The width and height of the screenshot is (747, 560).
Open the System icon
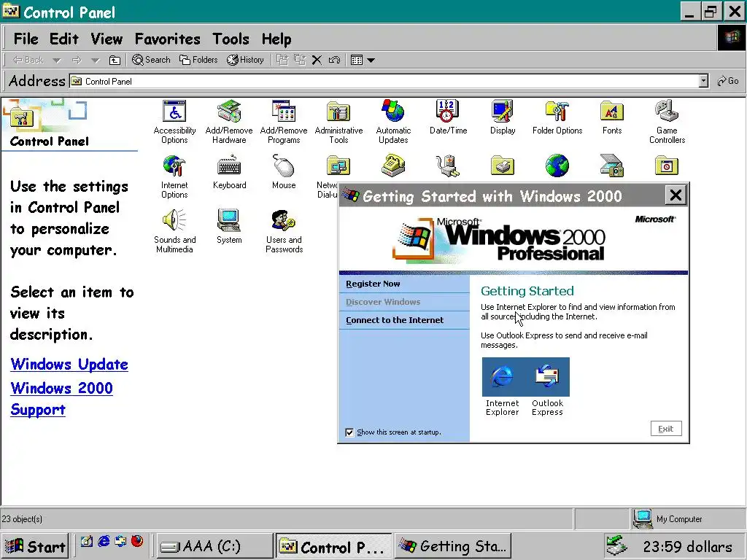[x=229, y=227]
